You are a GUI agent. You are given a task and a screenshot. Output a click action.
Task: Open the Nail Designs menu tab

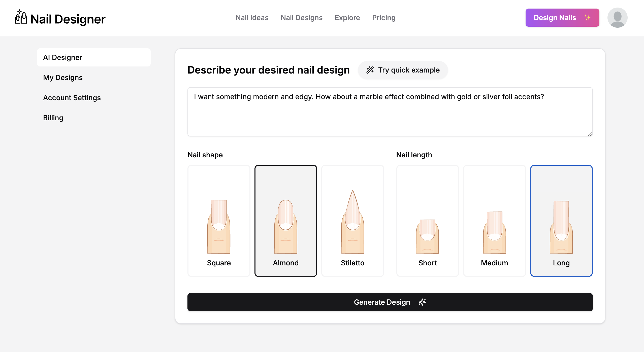301,18
